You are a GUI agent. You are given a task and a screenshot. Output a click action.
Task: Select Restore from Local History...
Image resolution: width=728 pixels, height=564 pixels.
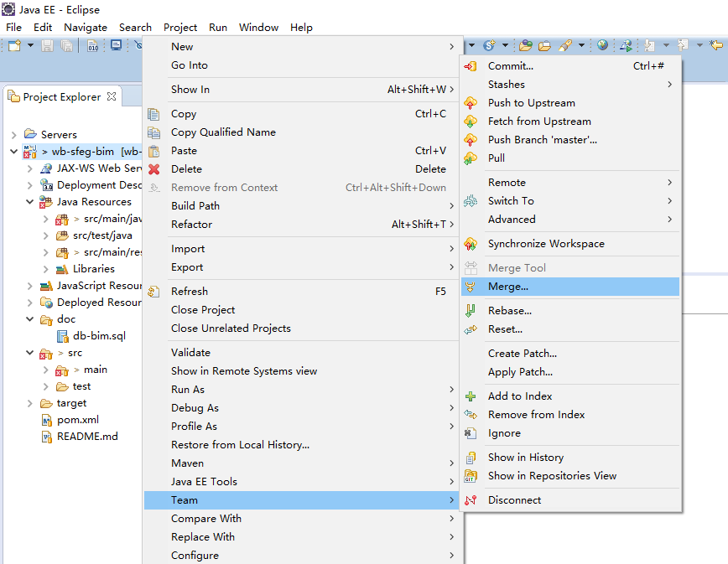301,445
